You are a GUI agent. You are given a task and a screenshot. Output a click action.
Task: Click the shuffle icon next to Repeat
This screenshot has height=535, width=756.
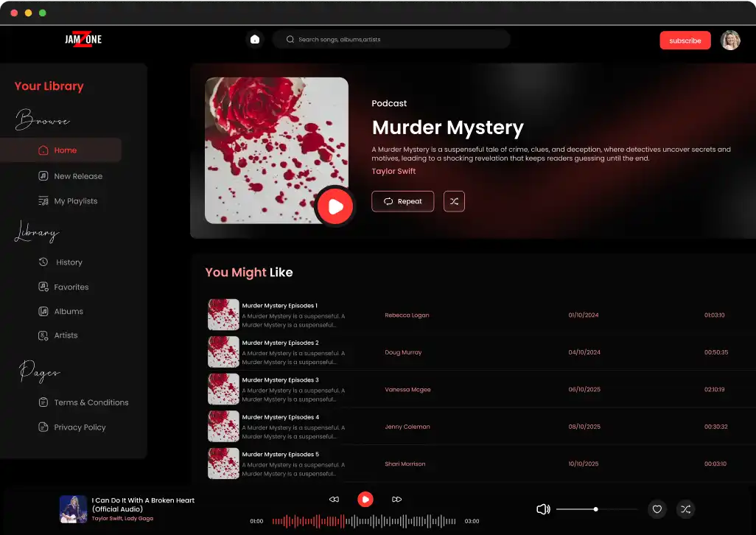pos(454,201)
